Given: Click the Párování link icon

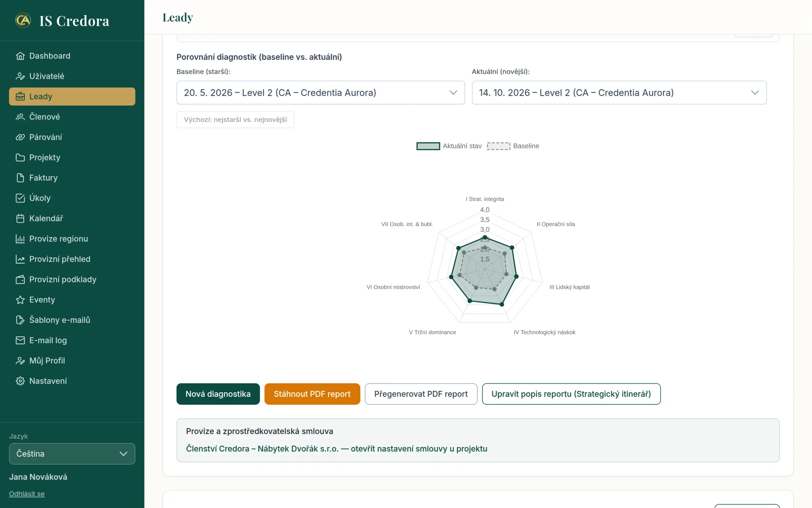Looking at the screenshot, I should pos(20,137).
